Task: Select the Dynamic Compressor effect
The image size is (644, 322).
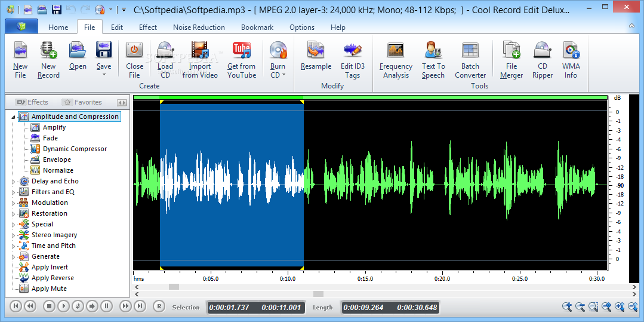Action: tap(75, 149)
